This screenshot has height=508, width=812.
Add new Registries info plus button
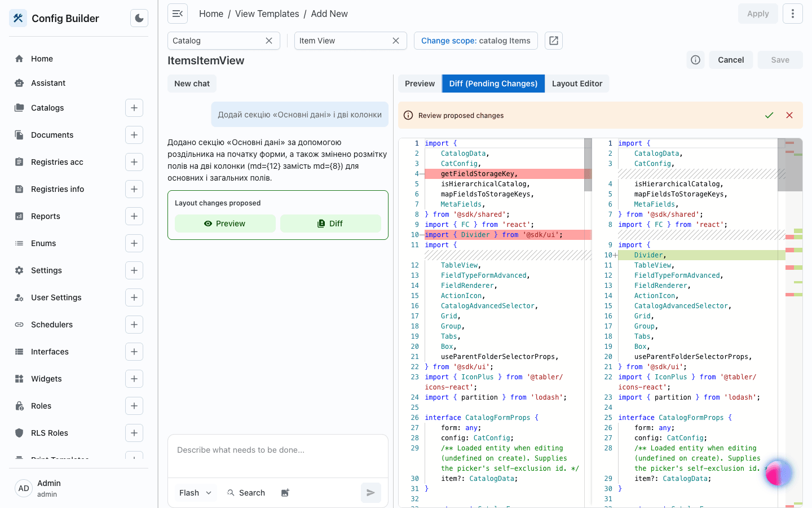[134, 189]
